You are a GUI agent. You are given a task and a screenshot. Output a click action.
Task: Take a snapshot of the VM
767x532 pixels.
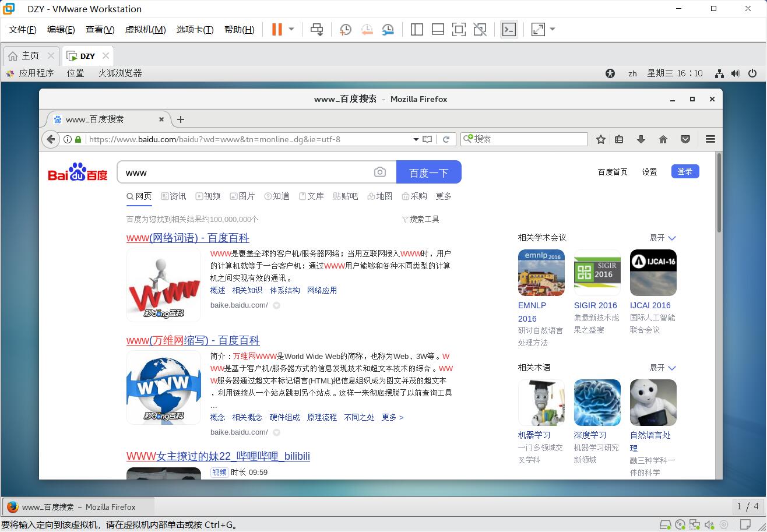(346, 29)
